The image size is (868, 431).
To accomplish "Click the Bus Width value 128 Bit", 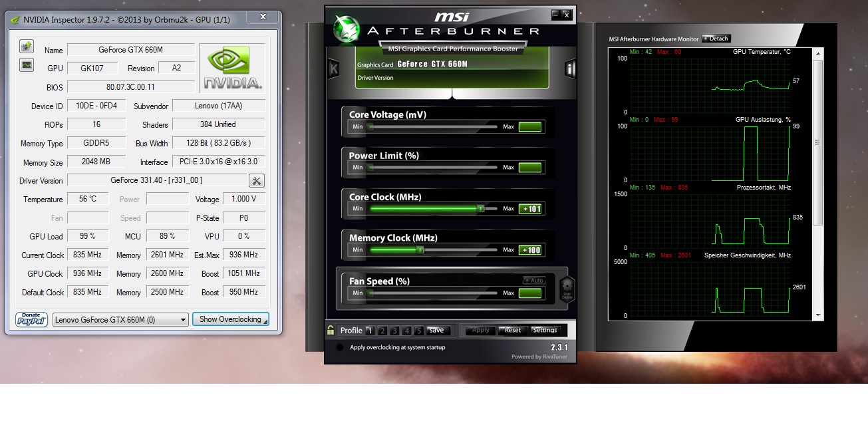I will pos(219,143).
